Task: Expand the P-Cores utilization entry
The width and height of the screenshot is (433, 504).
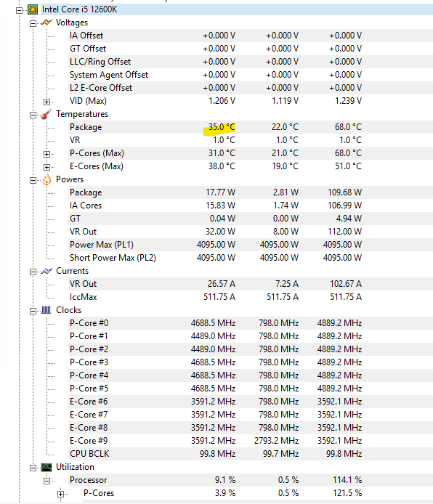Action: (61, 494)
